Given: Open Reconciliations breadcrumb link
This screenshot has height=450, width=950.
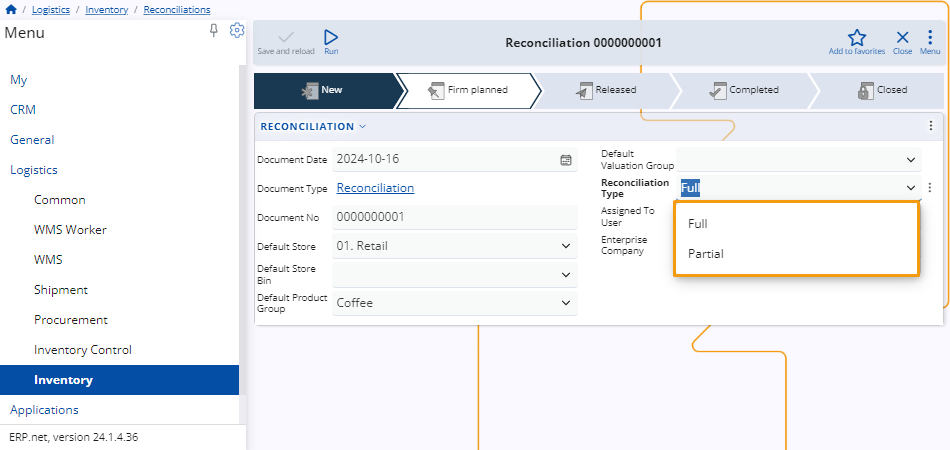Looking at the screenshot, I should click(177, 10).
